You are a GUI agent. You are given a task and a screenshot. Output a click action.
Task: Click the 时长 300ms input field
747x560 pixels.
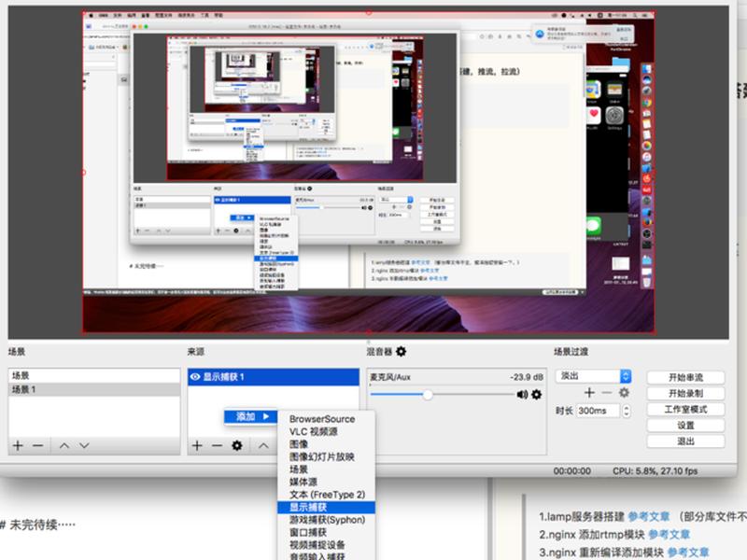[x=598, y=411]
